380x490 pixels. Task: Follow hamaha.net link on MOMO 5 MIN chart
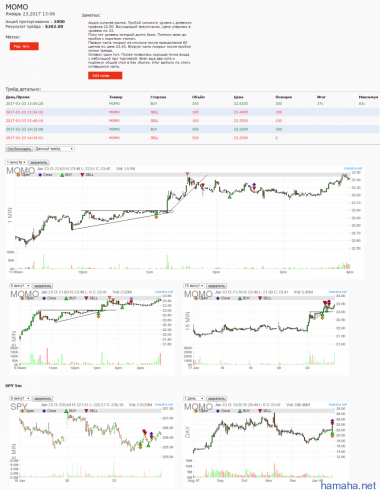164,292
